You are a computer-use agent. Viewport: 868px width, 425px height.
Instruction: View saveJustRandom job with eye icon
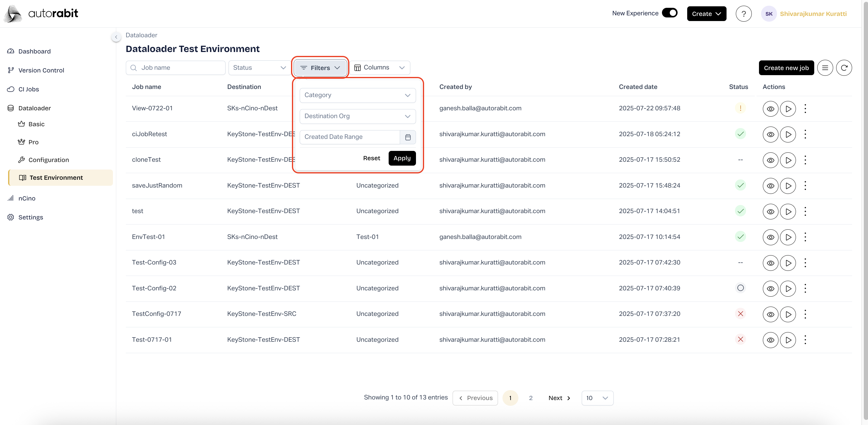click(x=770, y=185)
